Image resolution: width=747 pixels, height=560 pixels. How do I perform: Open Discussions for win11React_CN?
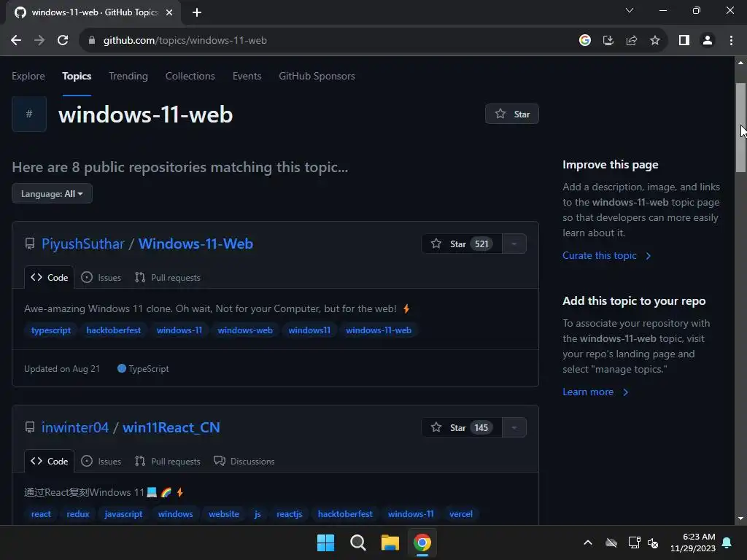click(244, 461)
